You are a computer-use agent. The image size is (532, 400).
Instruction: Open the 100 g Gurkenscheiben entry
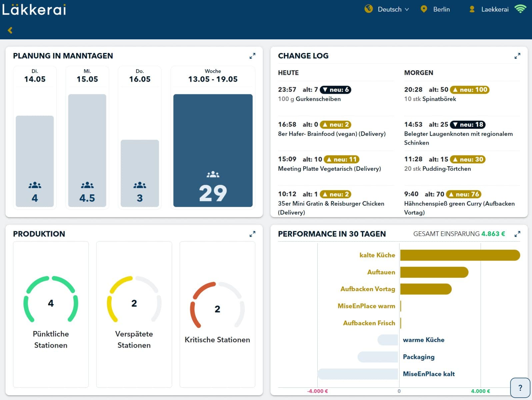[309, 99]
